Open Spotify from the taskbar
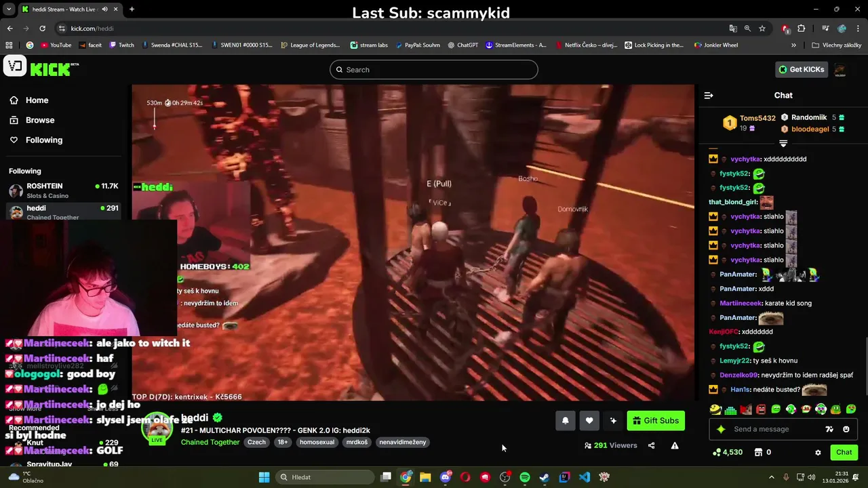 (524, 477)
